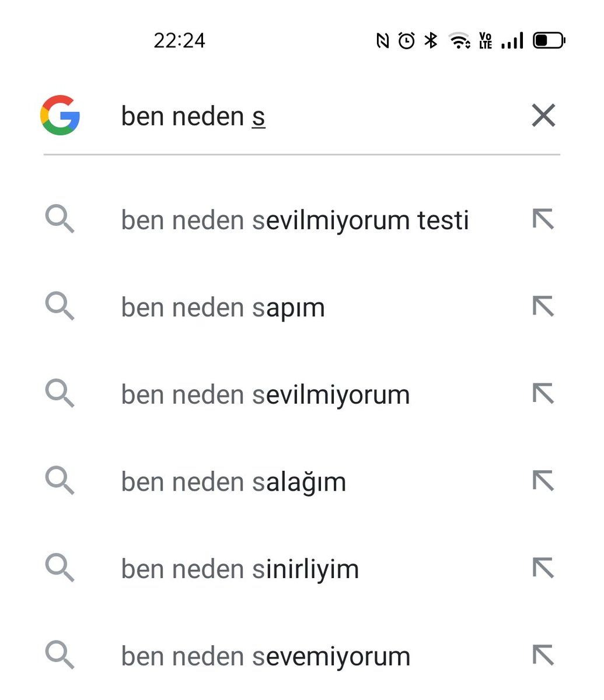Insert 'sevilmiyorum testi' suggestion using its arrow icon
604x700 pixels.
[x=543, y=220]
